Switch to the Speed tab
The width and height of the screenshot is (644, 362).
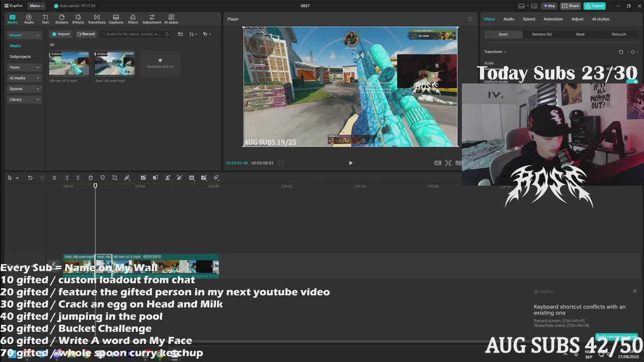[x=529, y=19]
